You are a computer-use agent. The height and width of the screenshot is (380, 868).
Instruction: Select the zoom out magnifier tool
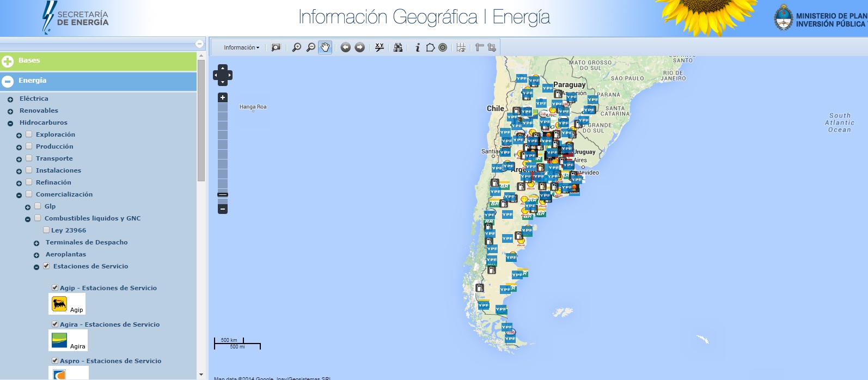click(311, 47)
